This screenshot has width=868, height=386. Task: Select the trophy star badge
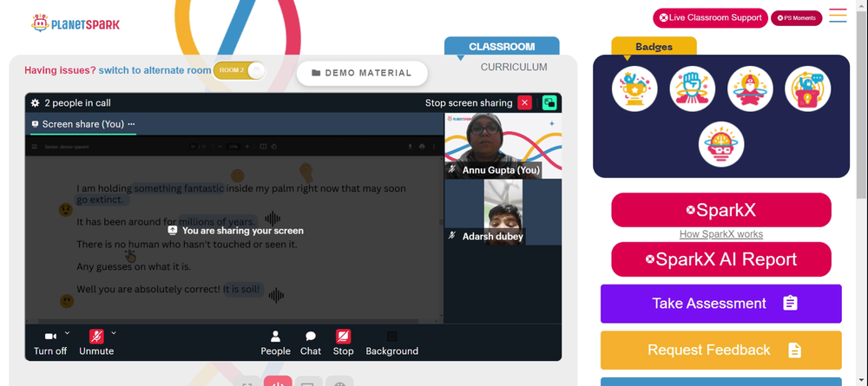(x=635, y=88)
